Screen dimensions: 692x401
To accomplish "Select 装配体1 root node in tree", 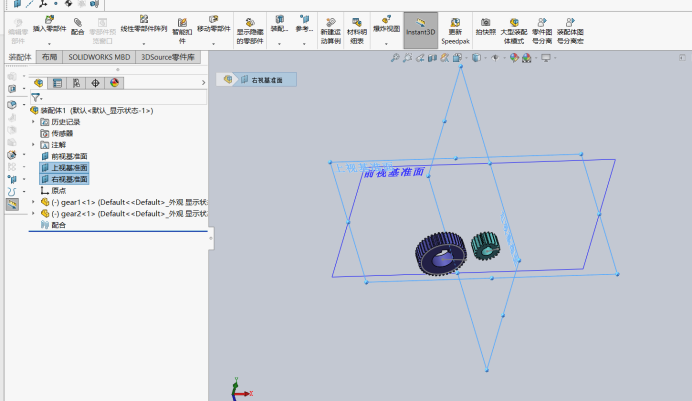I will point(92,110).
